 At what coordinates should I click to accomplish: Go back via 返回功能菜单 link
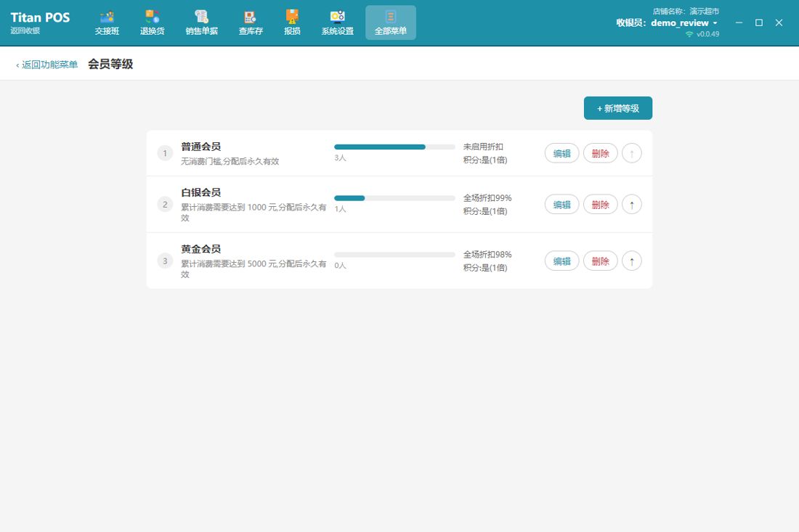47,65
